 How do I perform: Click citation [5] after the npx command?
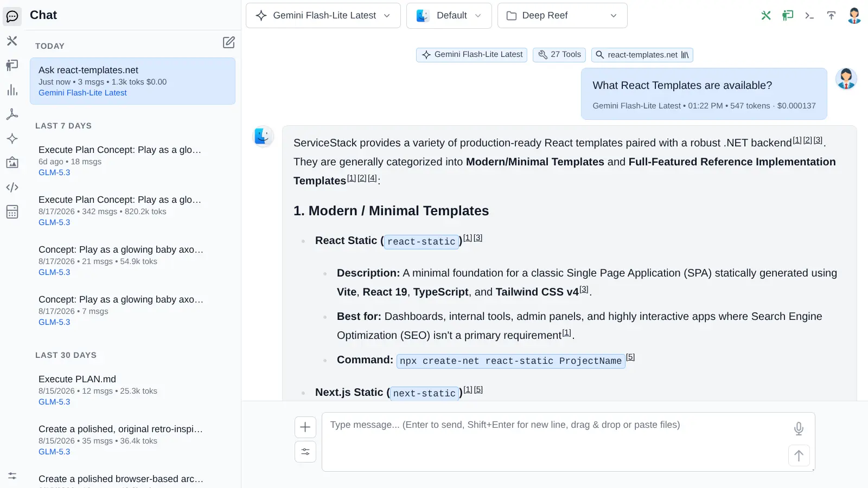[x=630, y=357]
